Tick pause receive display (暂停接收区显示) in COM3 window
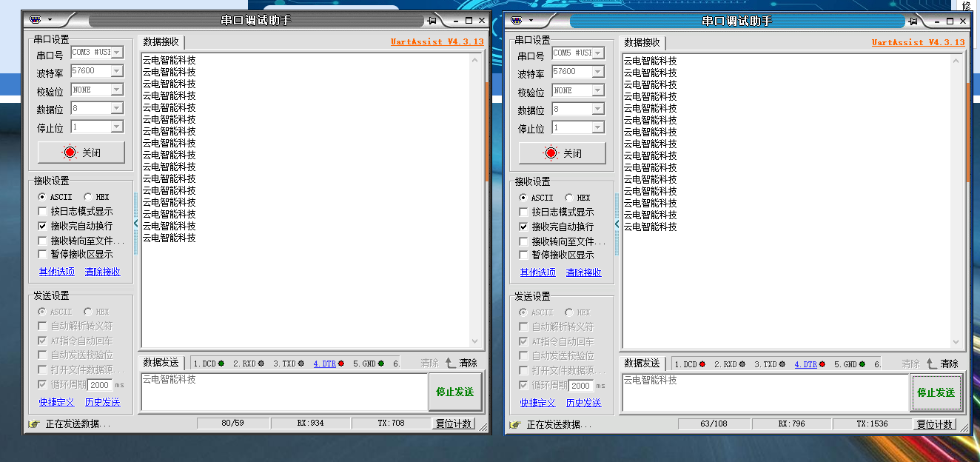The width and height of the screenshot is (980, 462). [42, 254]
